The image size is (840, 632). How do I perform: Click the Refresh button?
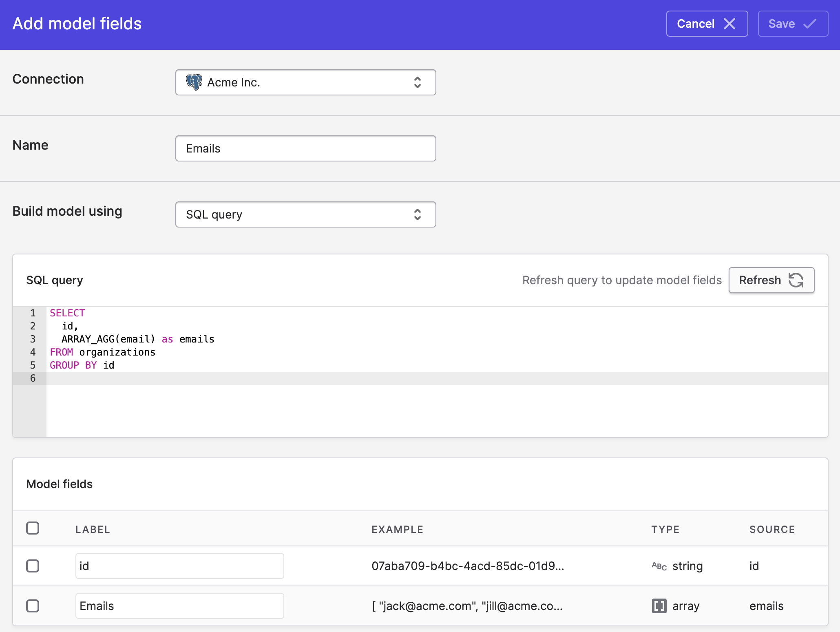(x=771, y=280)
